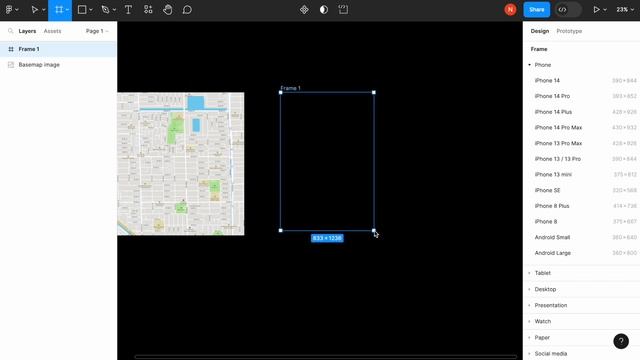Choose the iPhone 14 preset

click(583, 80)
